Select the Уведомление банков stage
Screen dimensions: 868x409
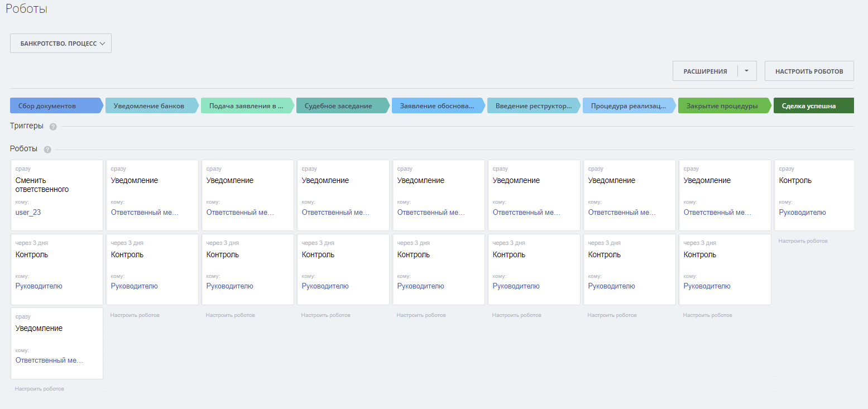tap(150, 105)
